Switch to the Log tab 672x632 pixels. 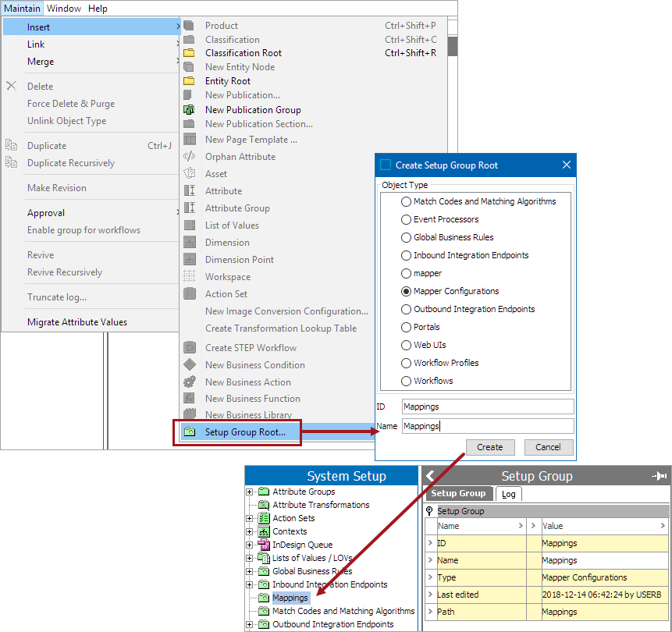click(508, 494)
